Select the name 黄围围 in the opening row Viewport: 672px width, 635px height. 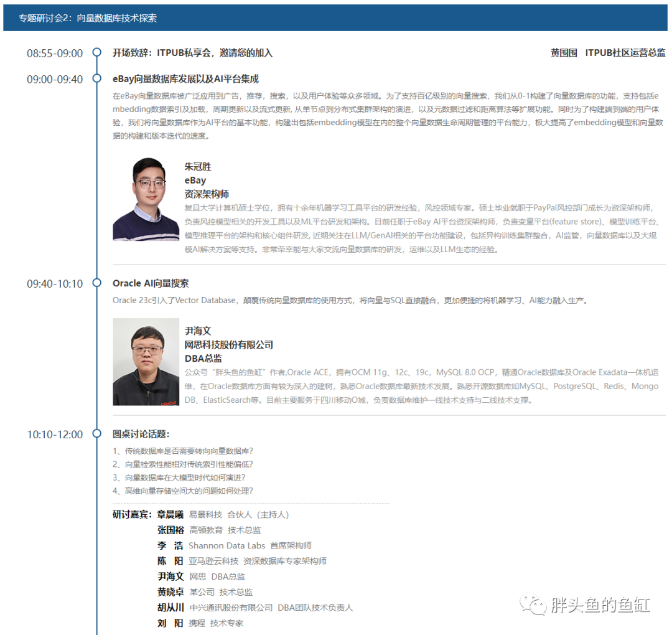point(564,53)
